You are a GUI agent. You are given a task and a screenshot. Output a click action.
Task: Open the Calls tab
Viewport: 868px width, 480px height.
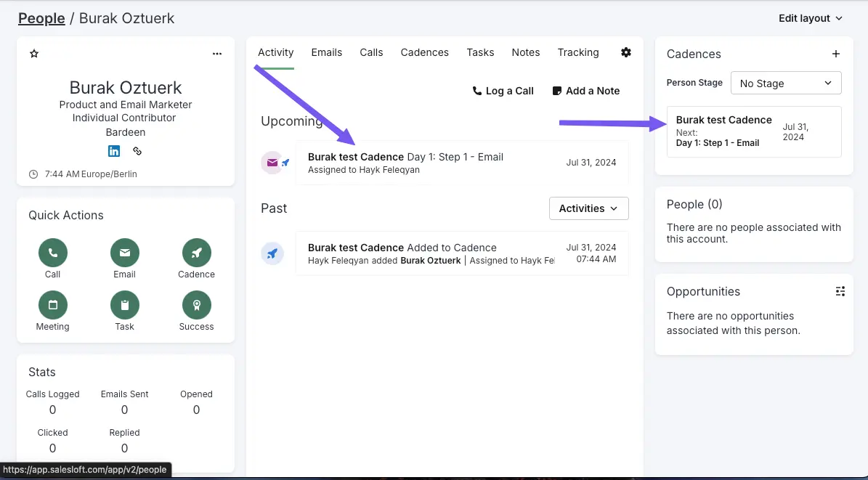pyautogui.click(x=371, y=52)
